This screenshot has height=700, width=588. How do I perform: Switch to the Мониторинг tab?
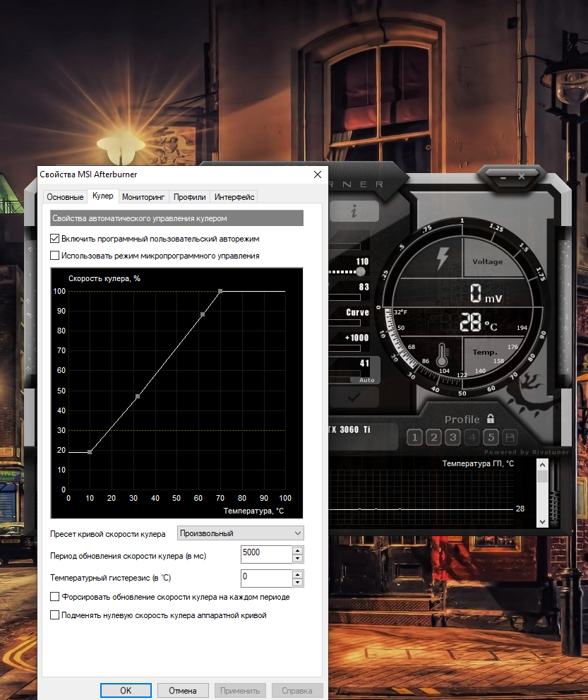(x=143, y=197)
